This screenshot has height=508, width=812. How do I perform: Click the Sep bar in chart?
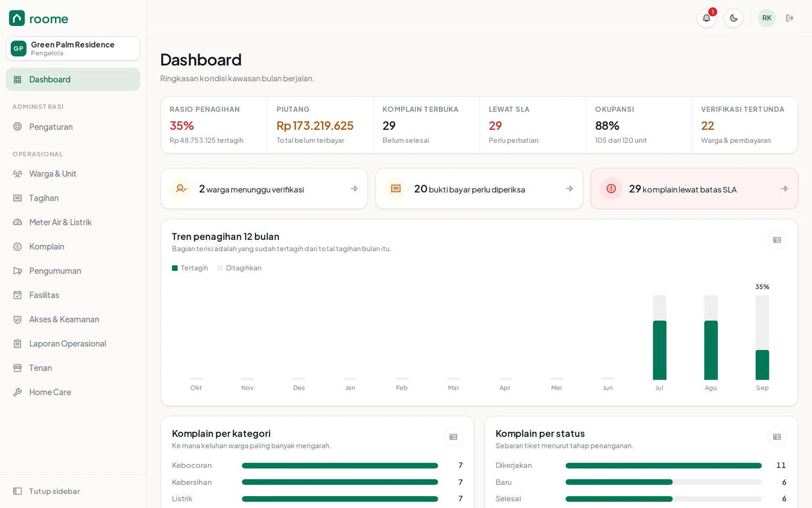coord(762,337)
